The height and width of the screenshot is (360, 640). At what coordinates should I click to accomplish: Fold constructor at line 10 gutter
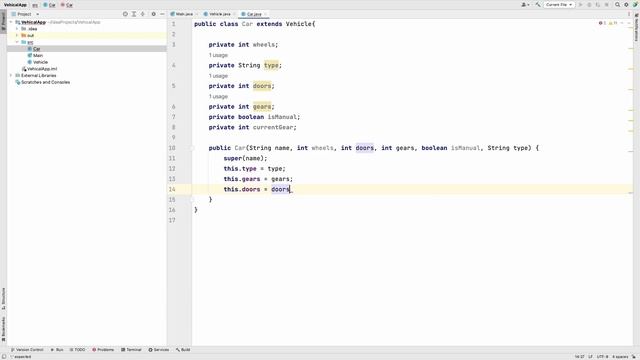(192, 148)
